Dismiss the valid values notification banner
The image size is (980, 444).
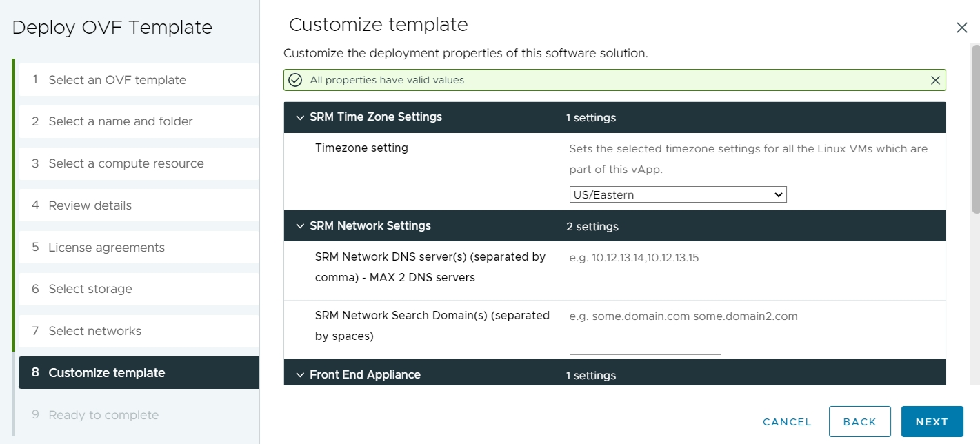pyautogui.click(x=936, y=80)
